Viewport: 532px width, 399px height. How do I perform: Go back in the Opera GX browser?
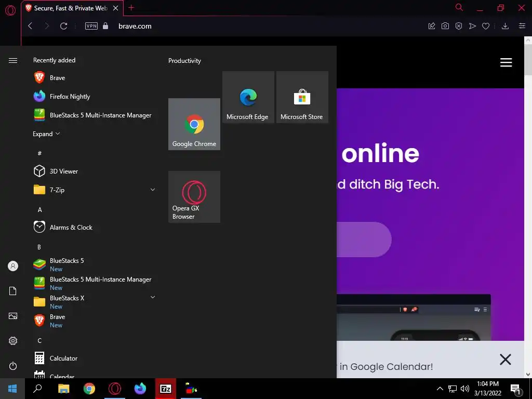coord(30,26)
